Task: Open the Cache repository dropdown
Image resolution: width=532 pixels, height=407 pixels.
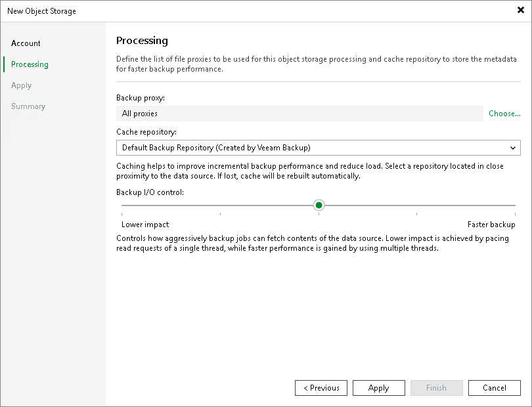Action: 319,148
